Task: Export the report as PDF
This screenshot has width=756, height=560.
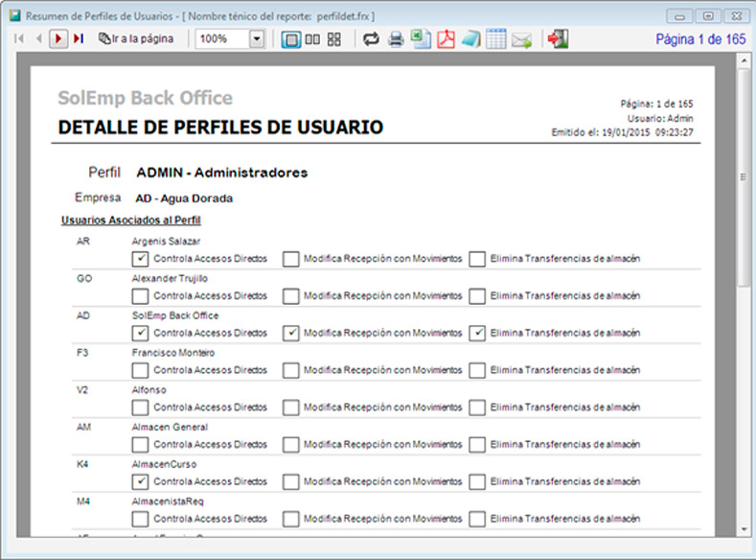Action: pyautogui.click(x=446, y=39)
